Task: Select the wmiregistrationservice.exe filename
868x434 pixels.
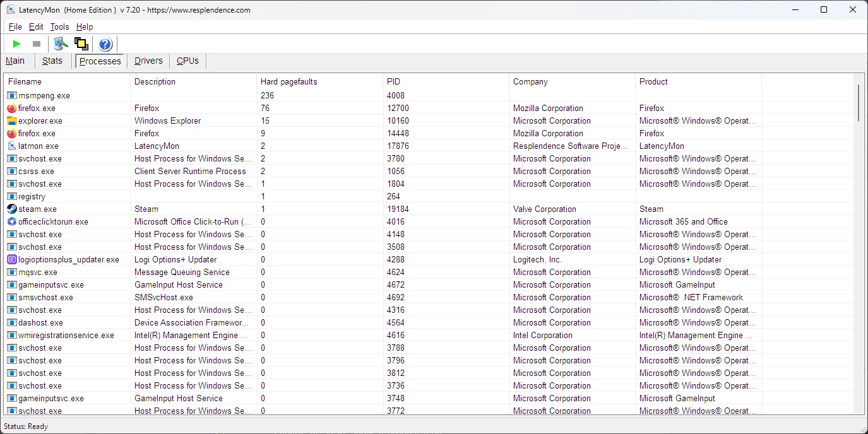Action: click(66, 336)
